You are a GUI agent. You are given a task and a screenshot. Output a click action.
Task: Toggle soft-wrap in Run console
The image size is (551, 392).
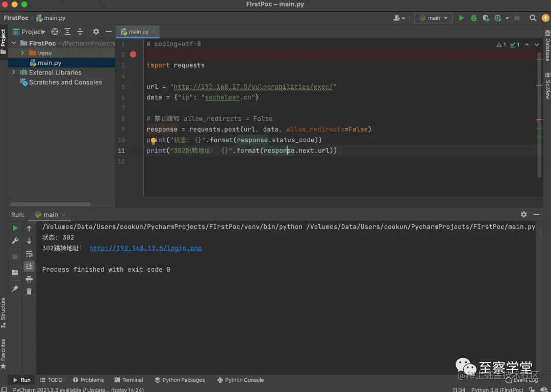[x=29, y=254]
